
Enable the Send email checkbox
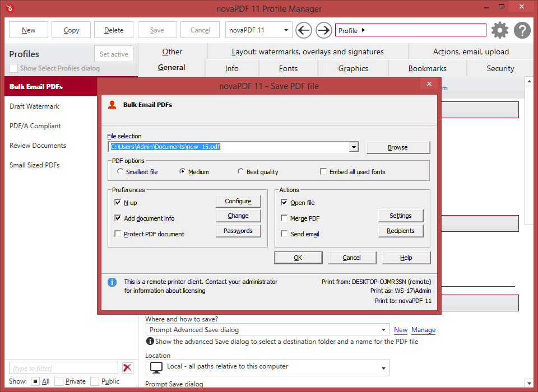click(x=284, y=234)
